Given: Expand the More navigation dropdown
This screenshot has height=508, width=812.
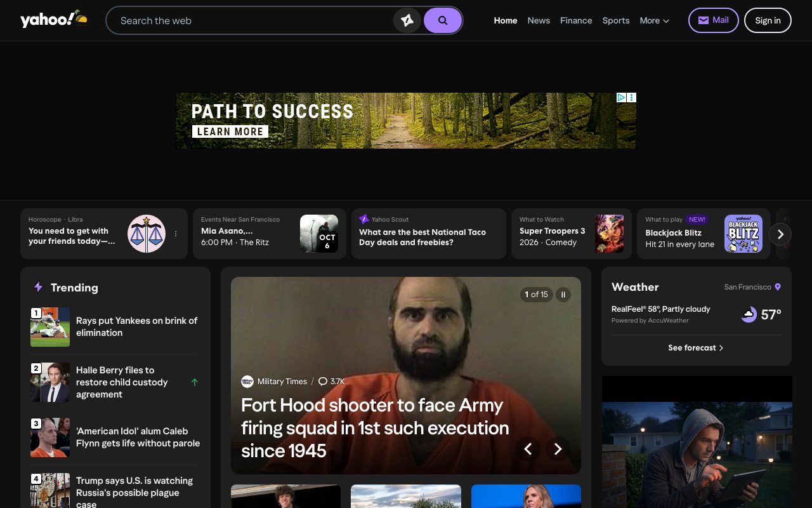Looking at the screenshot, I should [x=655, y=20].
